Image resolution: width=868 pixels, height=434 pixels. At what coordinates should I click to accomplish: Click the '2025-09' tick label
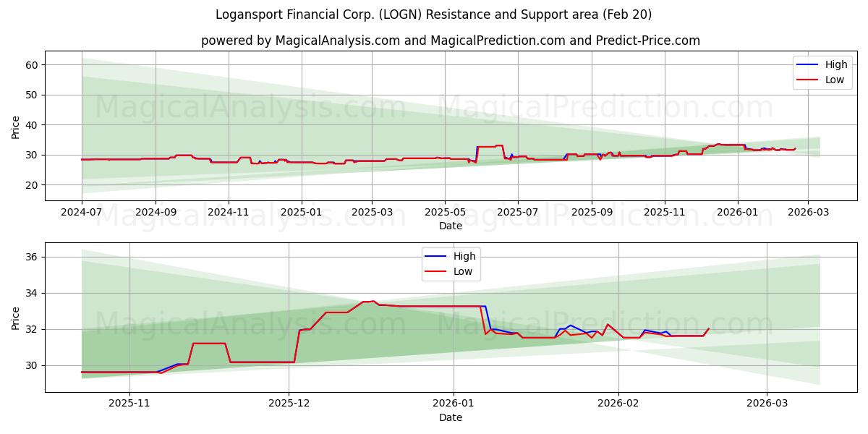point(592,212)
